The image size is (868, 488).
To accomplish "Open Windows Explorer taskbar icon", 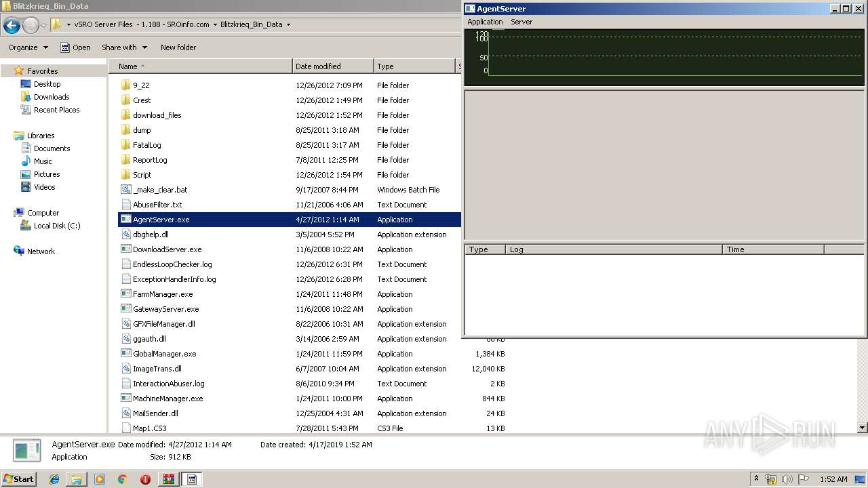I will (x=77, y=479).
